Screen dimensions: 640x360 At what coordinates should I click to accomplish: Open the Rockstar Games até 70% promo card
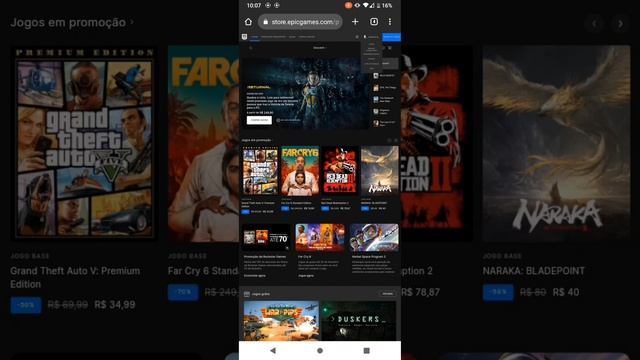point(266,237)
